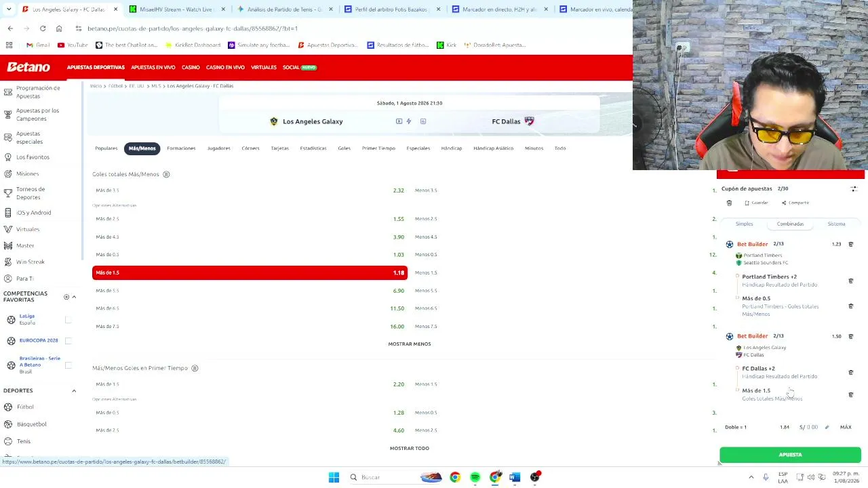Viewport: 868px width, 488px height.
Task: Deselect the highlighted Más de 1.5 odds 1.18
Action: [x=250, y=272]
